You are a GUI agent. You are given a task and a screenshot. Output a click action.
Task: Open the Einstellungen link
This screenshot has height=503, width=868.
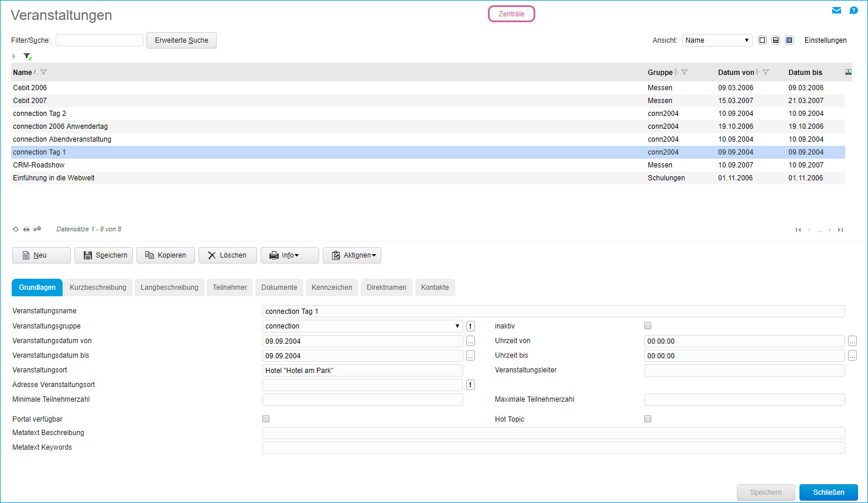click(x=825, y=40)
